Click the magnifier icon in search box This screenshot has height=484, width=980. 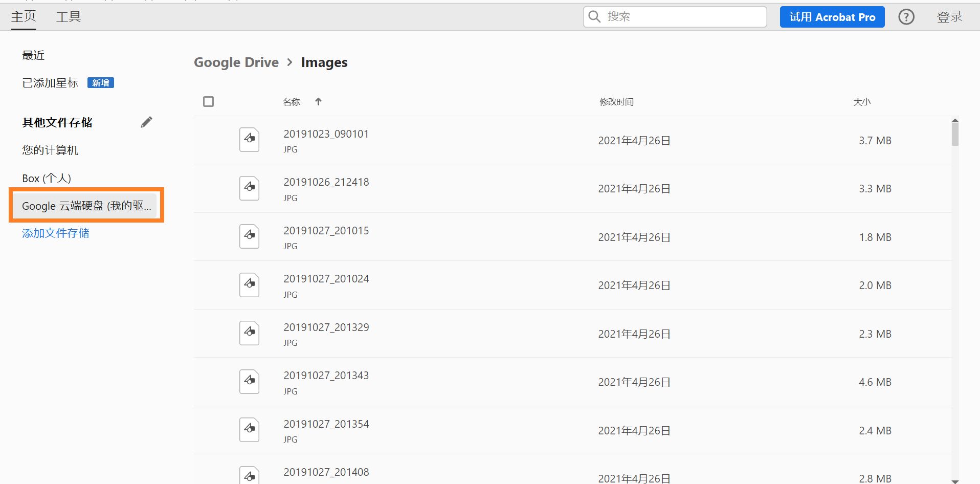pyautogui.click(x=594, y=17)
